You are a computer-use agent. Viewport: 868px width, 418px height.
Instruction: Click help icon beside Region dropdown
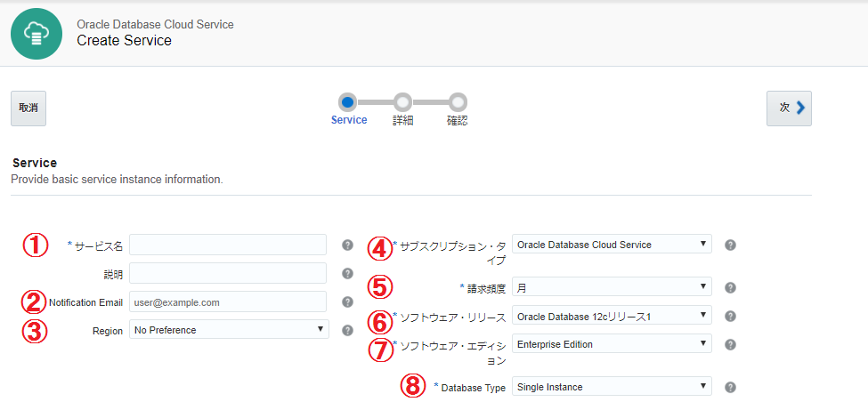pyautogui.click(x=348, y=330)
